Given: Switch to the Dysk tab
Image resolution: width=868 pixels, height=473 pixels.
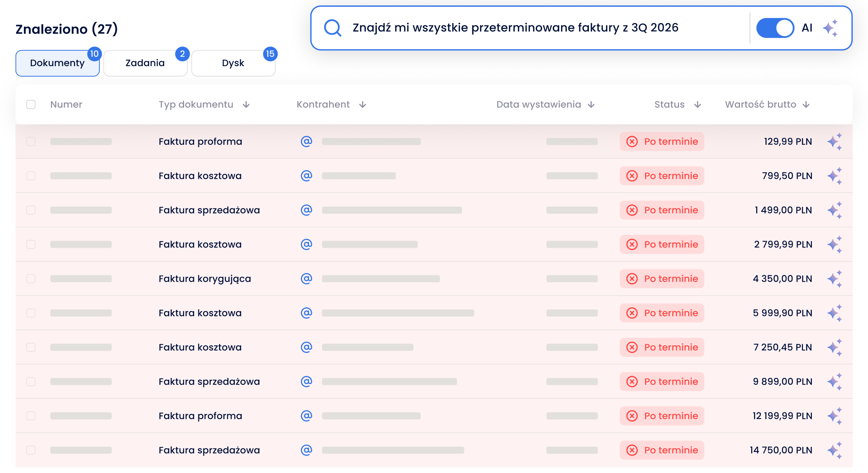Looking at the screenshot, I should click(x=233, y=63).
